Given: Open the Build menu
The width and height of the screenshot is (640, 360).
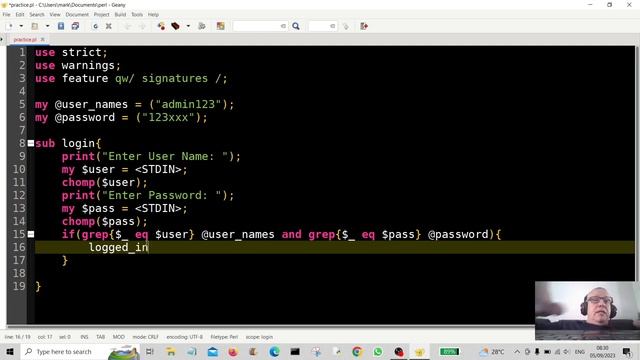Looking at the screenshot, I should 120,14.
